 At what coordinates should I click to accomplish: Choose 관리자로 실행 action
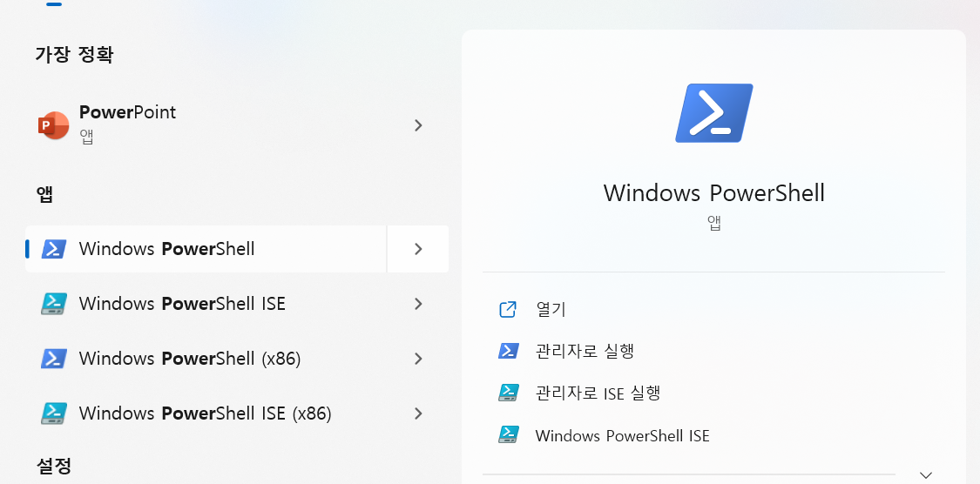[585, 351]
